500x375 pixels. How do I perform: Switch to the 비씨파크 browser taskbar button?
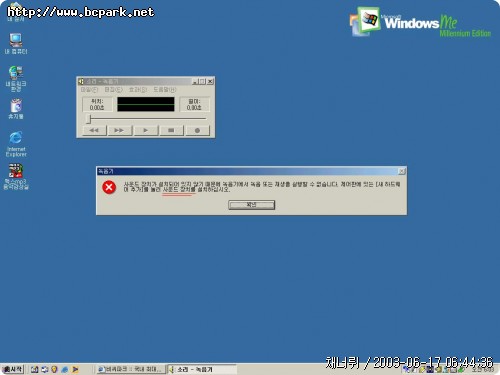pyautogui.click(x=131, y=369)
